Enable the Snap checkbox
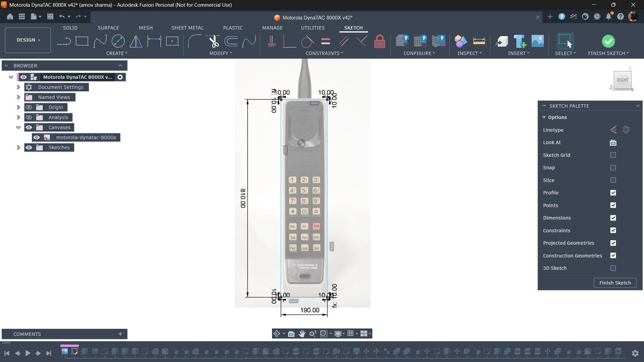The width and height of the screenshot is (644, 362). tap(613, 168)
